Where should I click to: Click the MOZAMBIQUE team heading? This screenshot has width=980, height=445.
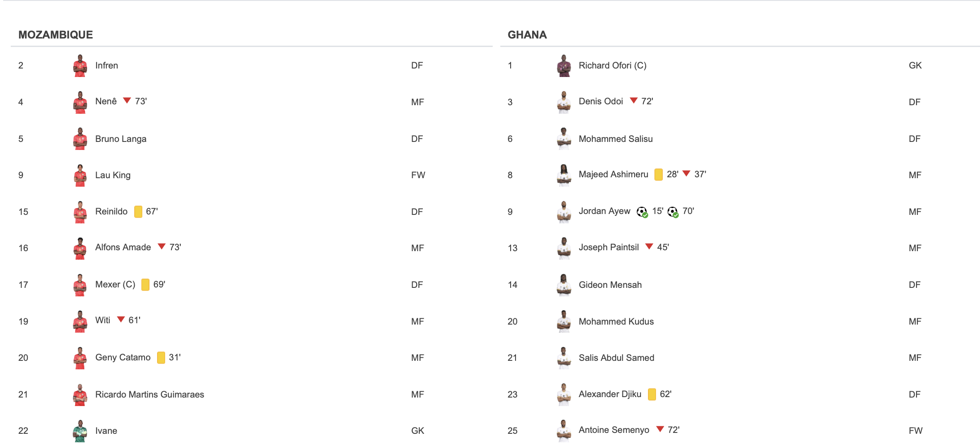coord(55,35)
